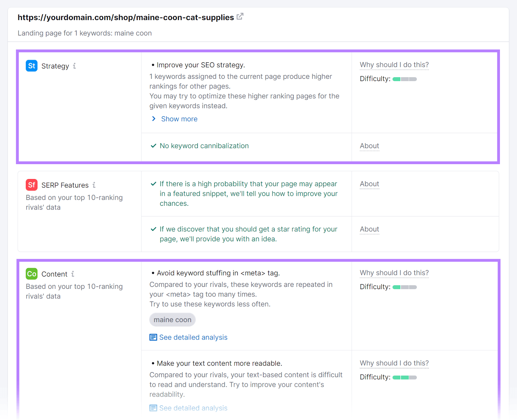Viewport: 517px width, 420px height.
Task: Open See detailed analysis for readability
Action: (193, 408)
